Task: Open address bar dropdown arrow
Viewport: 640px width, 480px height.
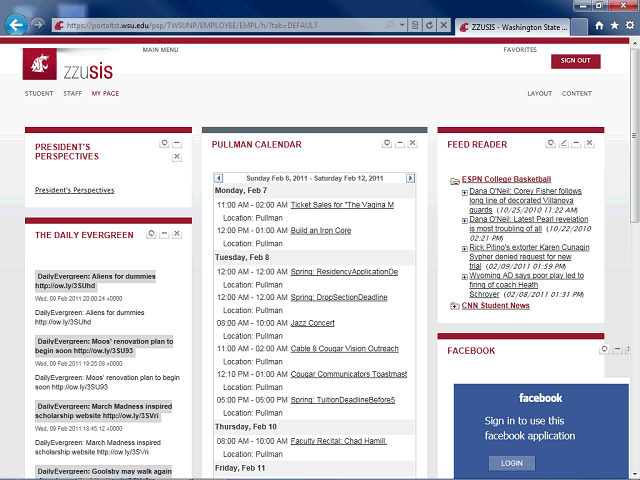Action: (402, 25)
